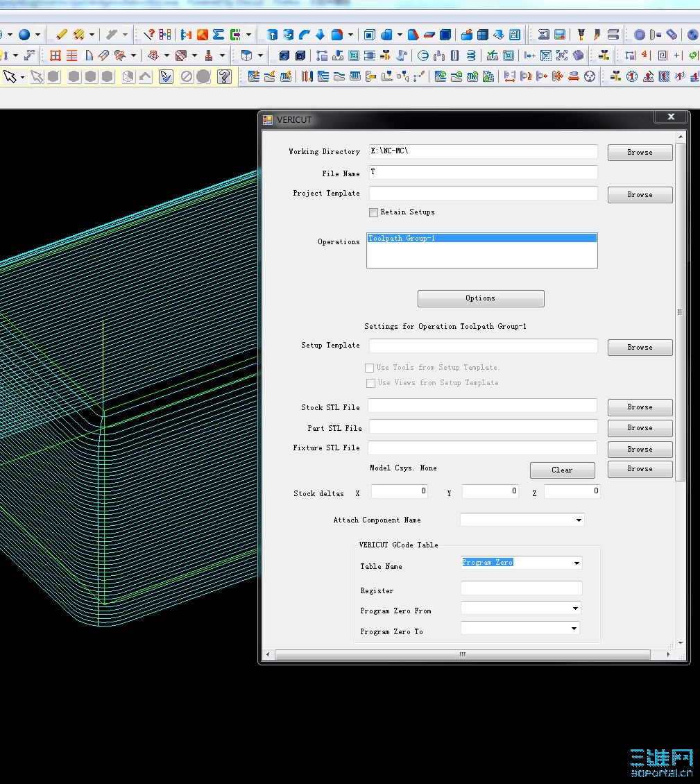Click the Options button
The width and height of the screenshot is (700, 784).
481,298
